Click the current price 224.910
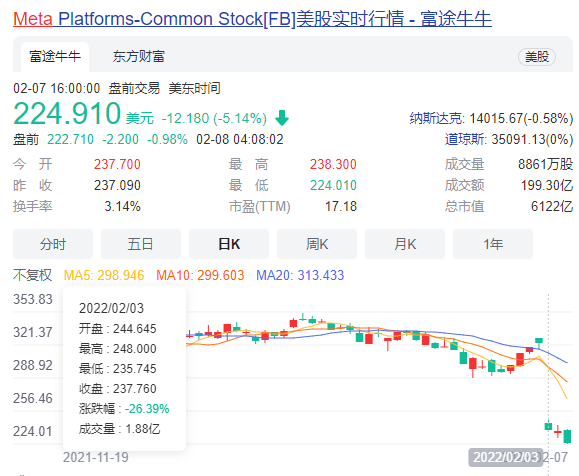579x476 pixels. tap(67, 113)
